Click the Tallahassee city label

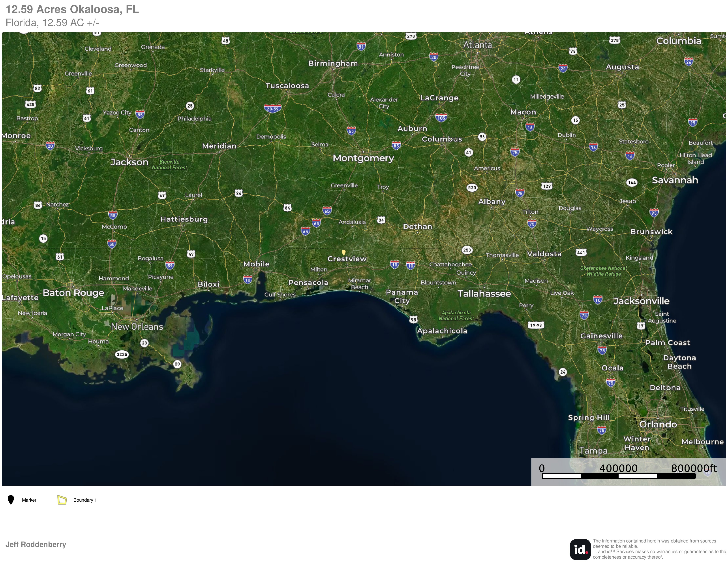click(484, 293)
